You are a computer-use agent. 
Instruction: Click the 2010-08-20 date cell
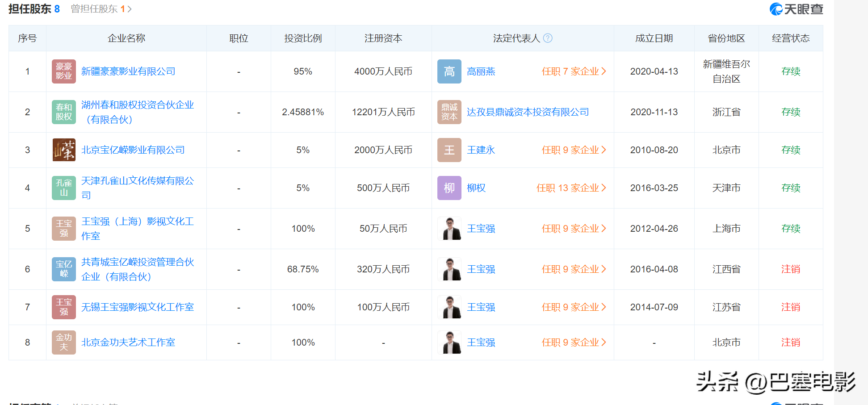point(654,150)
